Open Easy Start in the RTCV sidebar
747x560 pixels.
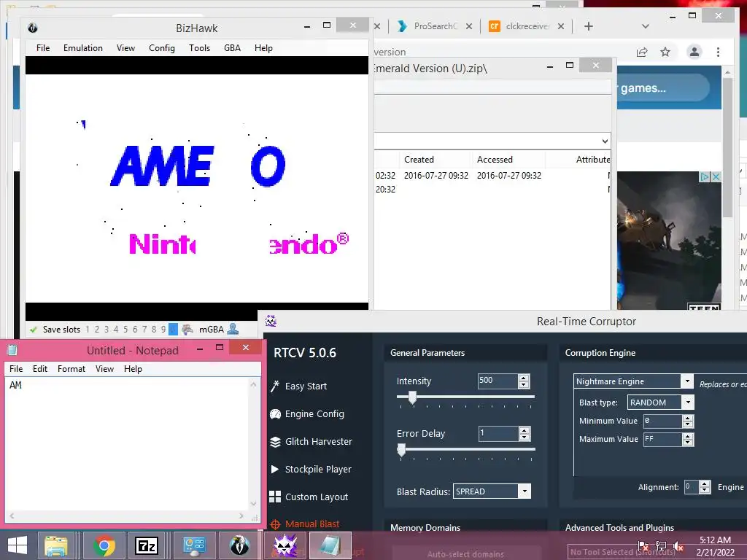(298, 386)
